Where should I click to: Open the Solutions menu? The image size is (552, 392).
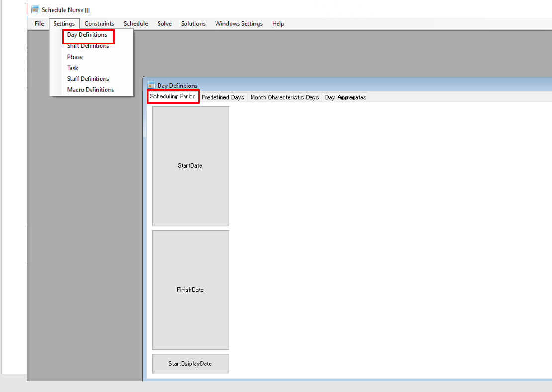point(193,23)
